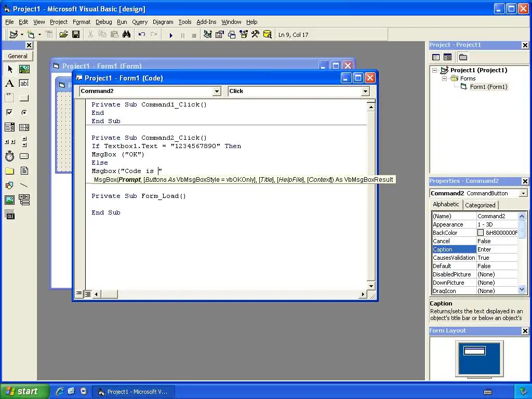Click the Open Project toolbar icon

point(63,34)
